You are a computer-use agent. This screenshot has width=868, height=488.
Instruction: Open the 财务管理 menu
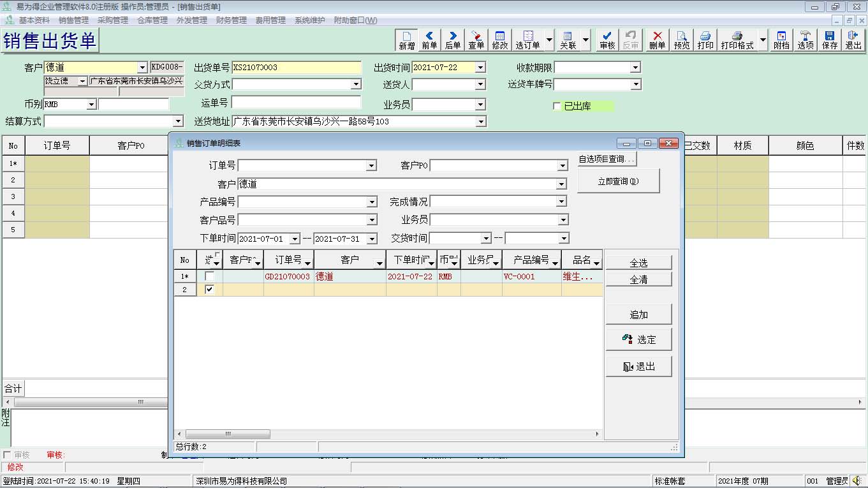tap(231, 20)
